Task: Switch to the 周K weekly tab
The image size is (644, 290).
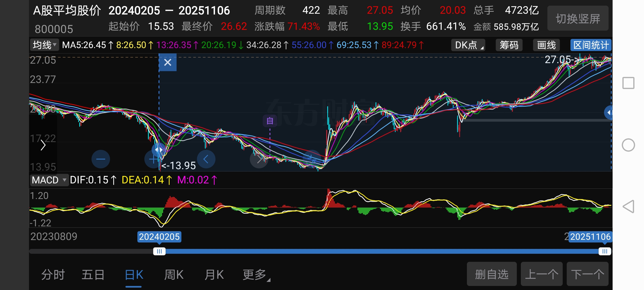Action: click(x=174, y=275)
